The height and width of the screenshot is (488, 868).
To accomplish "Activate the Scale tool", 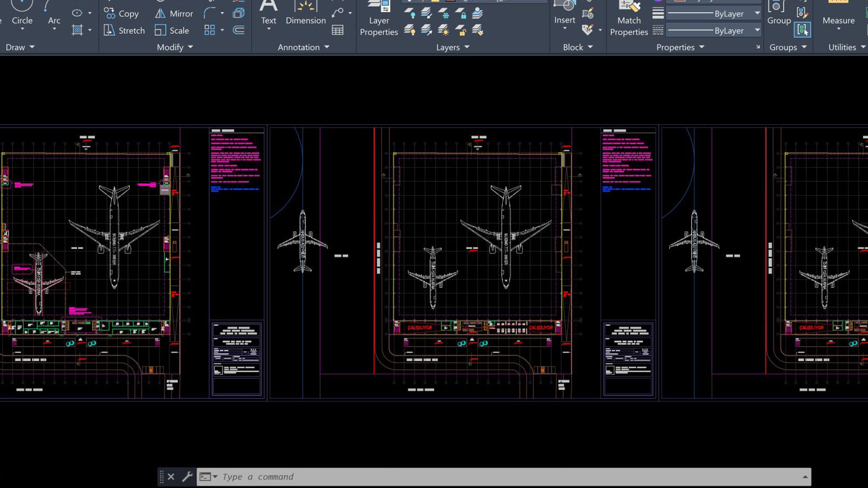I will click(x=172, y=30).
